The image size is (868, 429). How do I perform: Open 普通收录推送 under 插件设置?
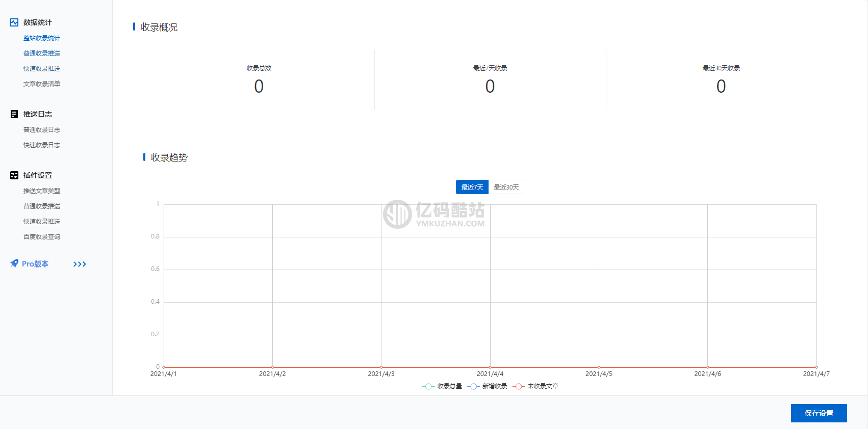pos(42,206)
